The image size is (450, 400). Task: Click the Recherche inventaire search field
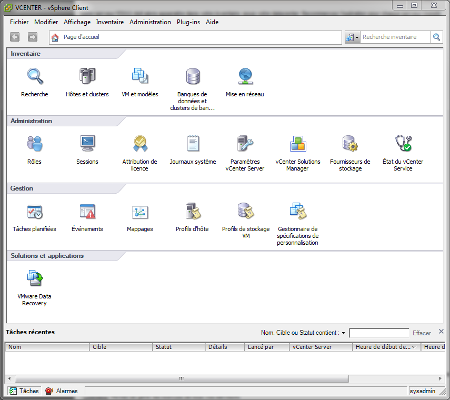[395, 37]
